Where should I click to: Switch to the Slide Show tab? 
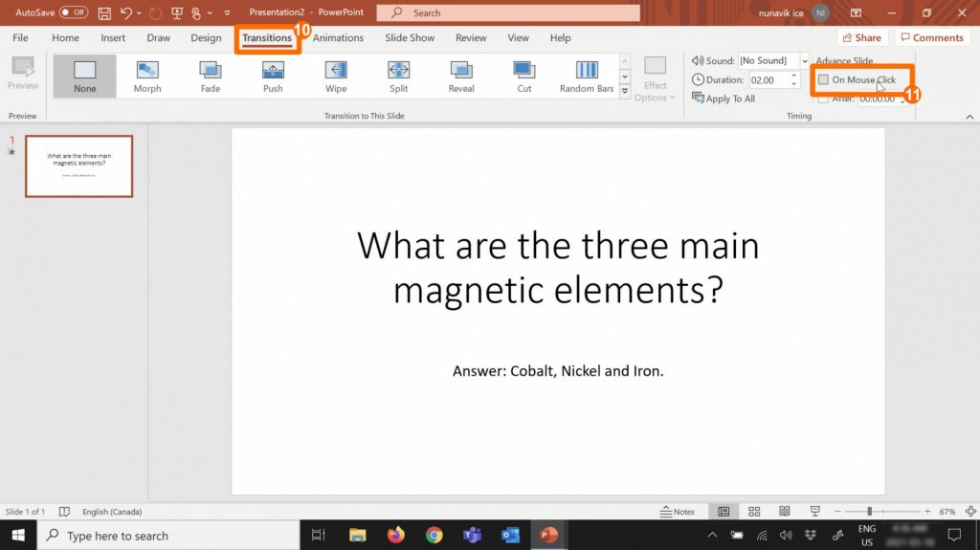pos(410,38)
